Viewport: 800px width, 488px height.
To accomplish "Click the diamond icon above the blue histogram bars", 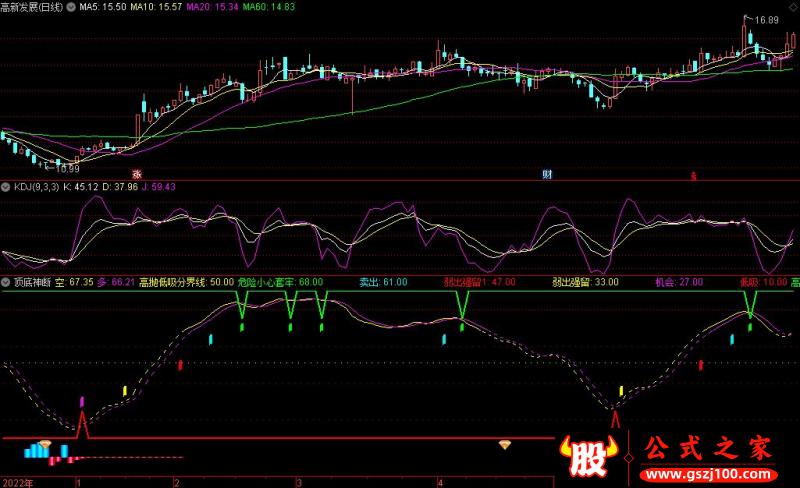I will [45, 445].
